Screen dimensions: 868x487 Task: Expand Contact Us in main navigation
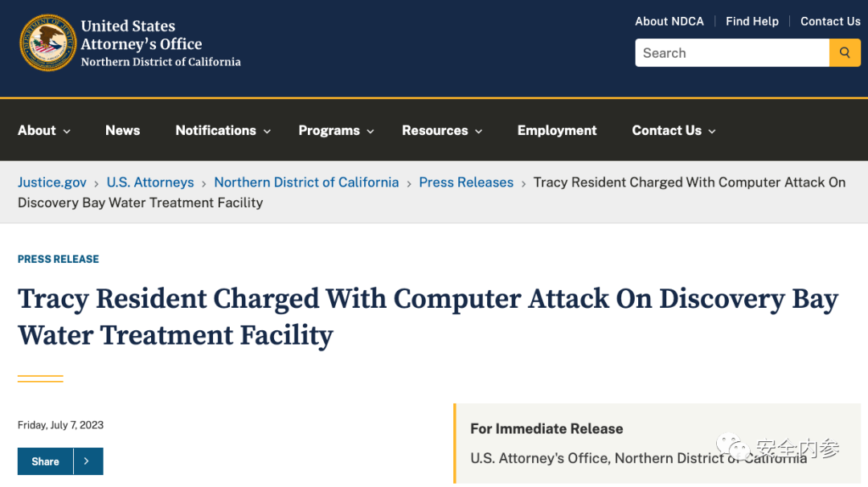click(x=674, y=131)
